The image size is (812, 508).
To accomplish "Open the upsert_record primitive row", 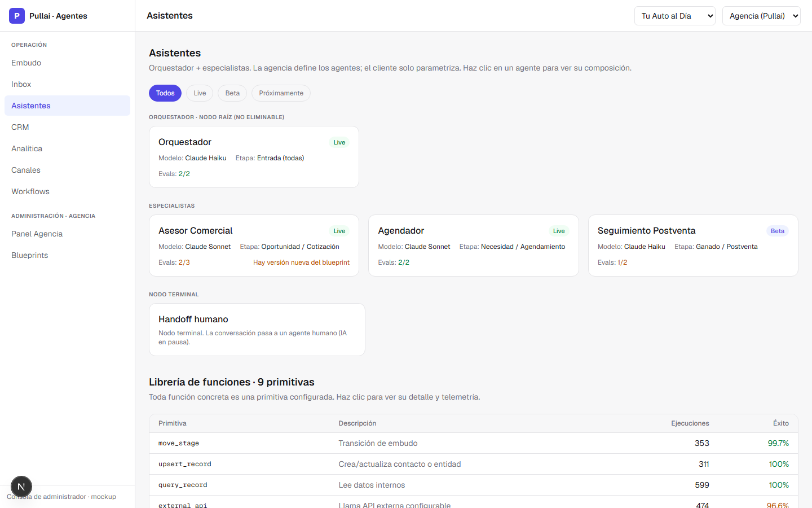I will tap(474, 464).
